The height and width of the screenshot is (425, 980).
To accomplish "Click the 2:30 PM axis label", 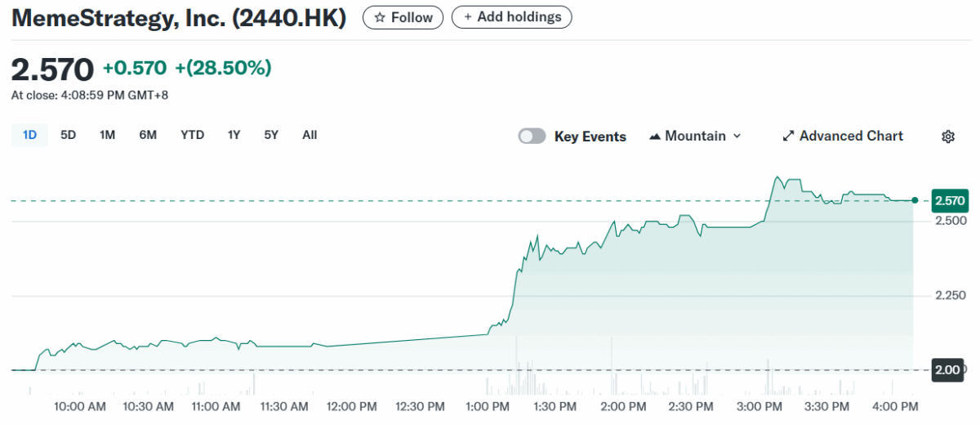I will tap(691, 406).
